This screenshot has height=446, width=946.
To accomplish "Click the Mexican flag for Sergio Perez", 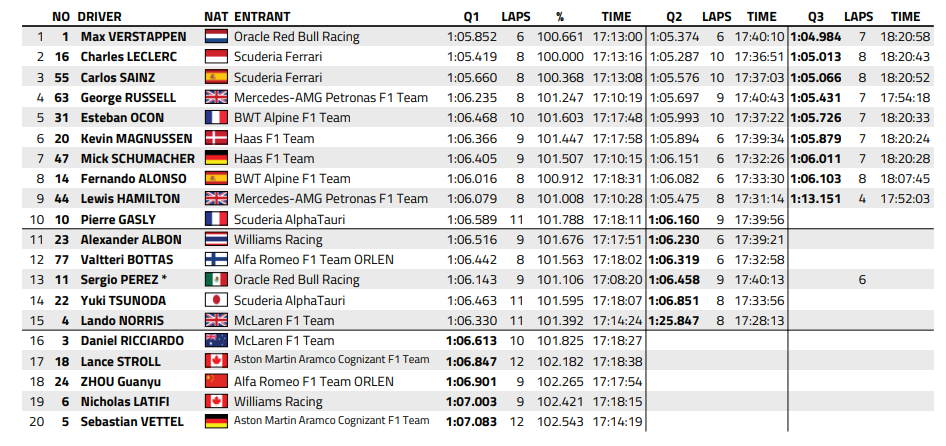I will [x=216, y=280].
